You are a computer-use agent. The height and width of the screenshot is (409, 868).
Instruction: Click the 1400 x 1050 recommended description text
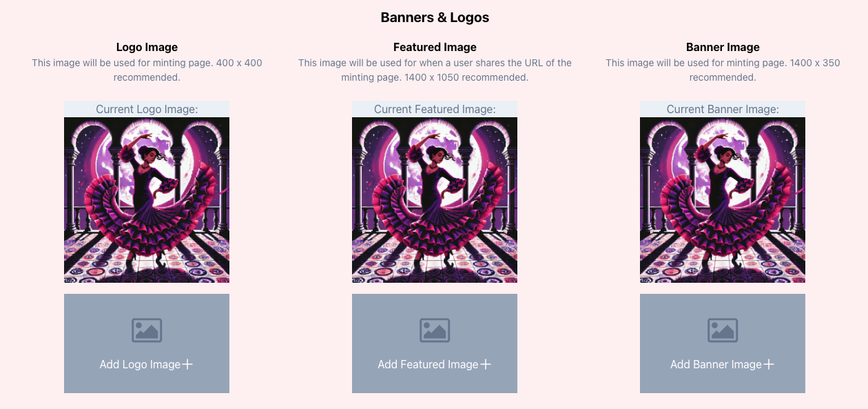(435, 77)
